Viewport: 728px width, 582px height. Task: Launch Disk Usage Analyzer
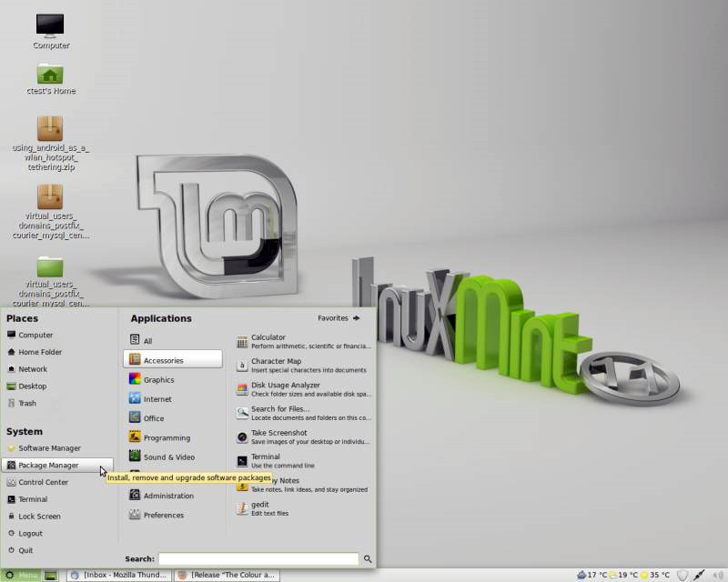(303, 389)
